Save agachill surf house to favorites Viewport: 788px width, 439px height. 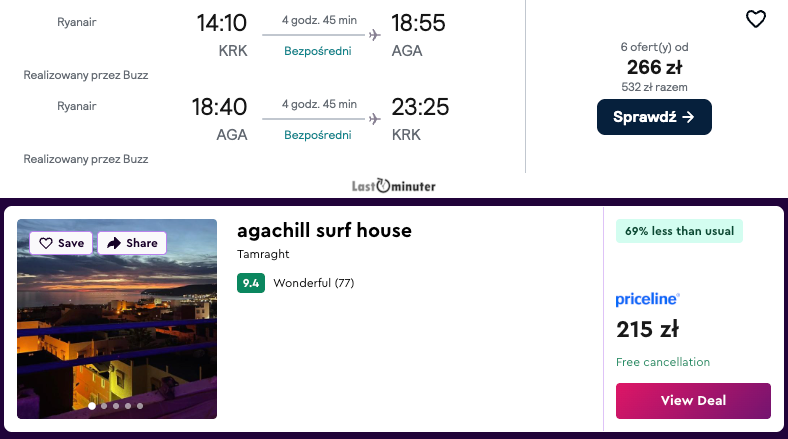61,243
